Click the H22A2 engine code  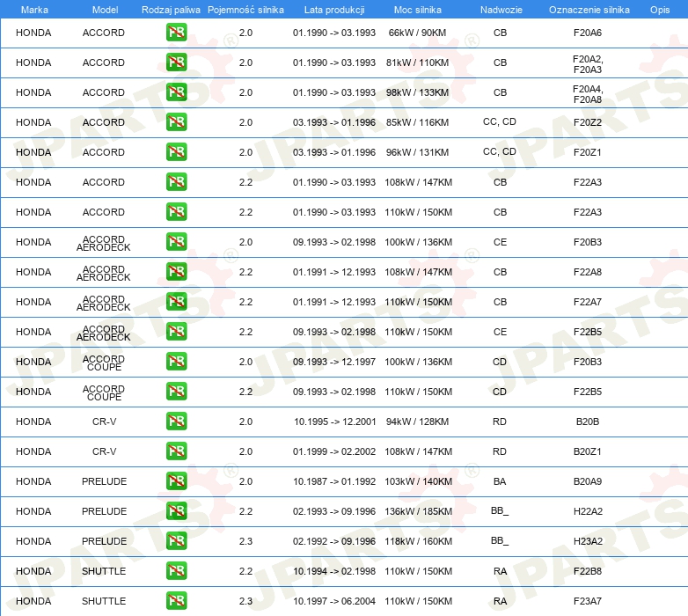[x=588, y=511]
